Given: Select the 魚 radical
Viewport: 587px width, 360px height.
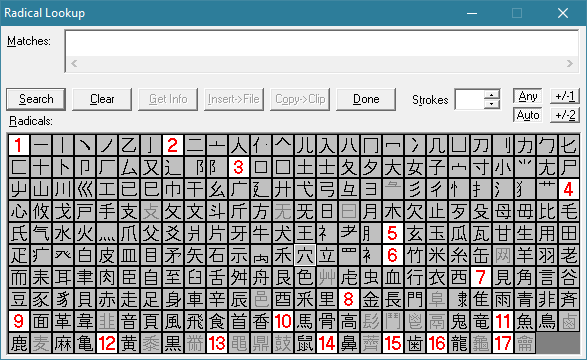Looking at the screenshot, I should coord(524,321).
